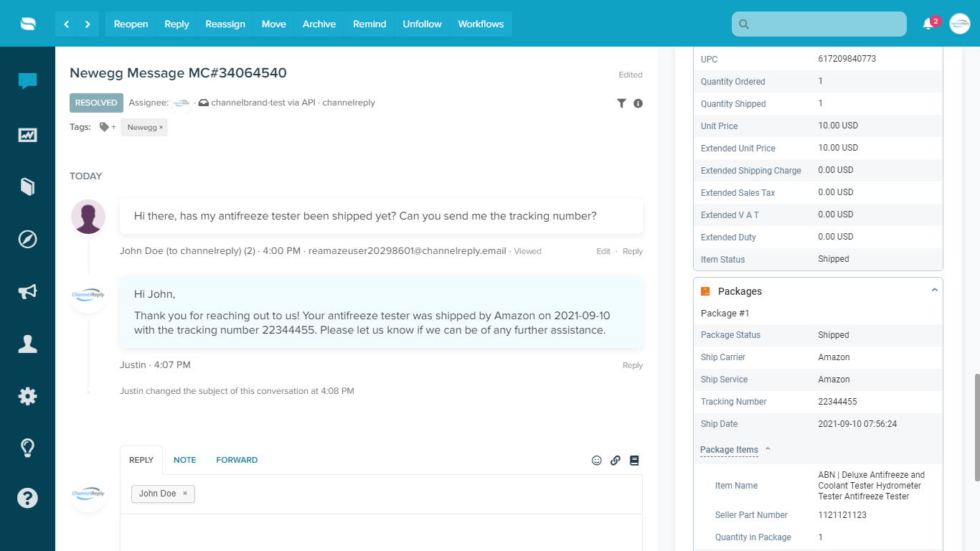Select the REPLY tab
980x551 pixels.
[x=141, y=460]
